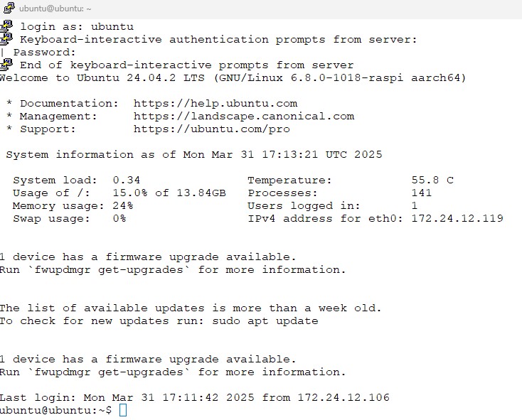Click the 'System information as of' timestamp line
The width and height of the screenshot is (522, 420).
(x=193, y=154)
